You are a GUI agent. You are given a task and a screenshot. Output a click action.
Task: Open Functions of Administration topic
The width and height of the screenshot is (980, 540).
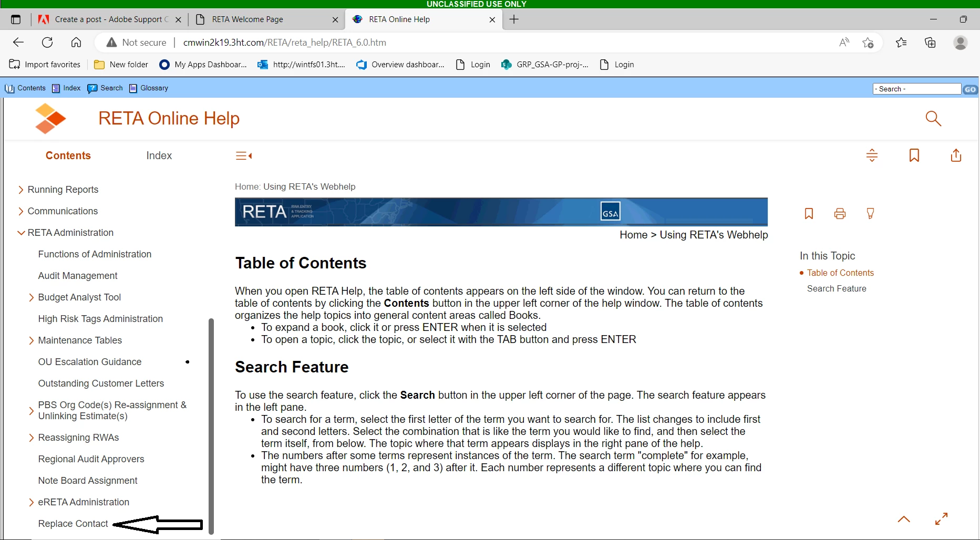point(95,254)
